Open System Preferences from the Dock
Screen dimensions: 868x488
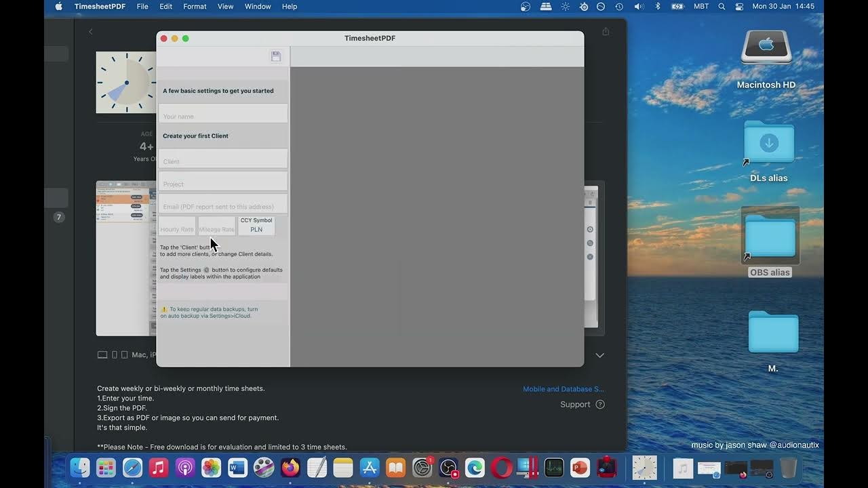[422, 468]
